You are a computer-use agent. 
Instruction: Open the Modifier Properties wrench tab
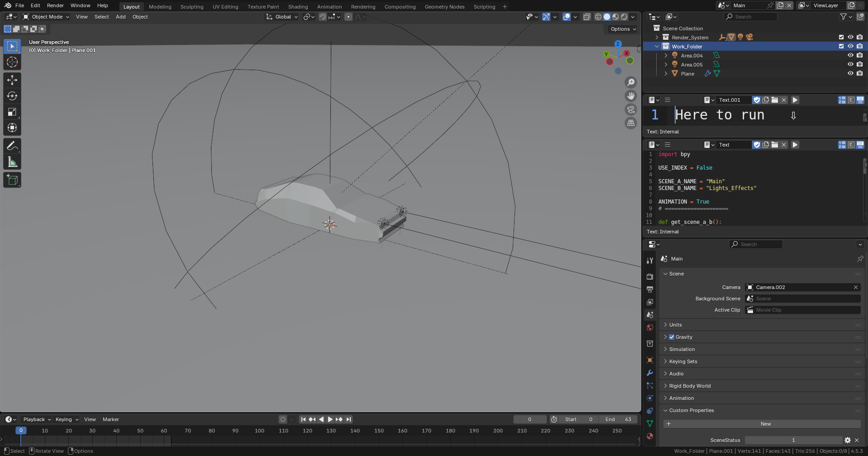[650, 372]
